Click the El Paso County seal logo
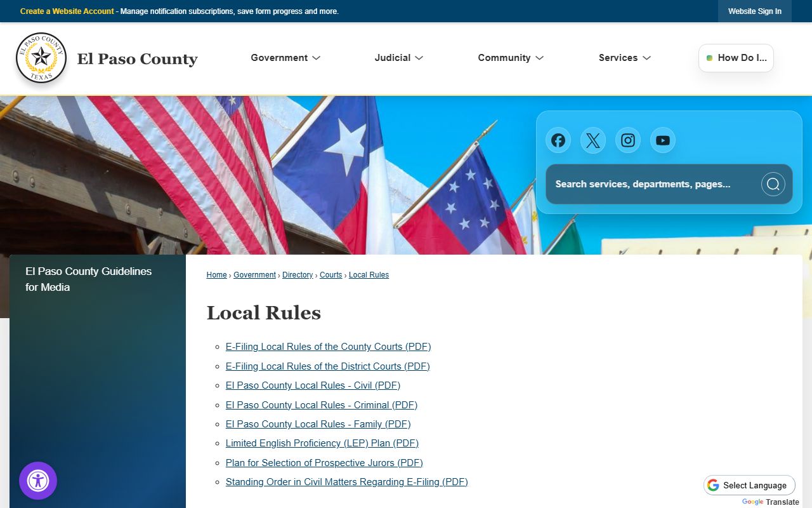812x508 pixels. (41, 58)
